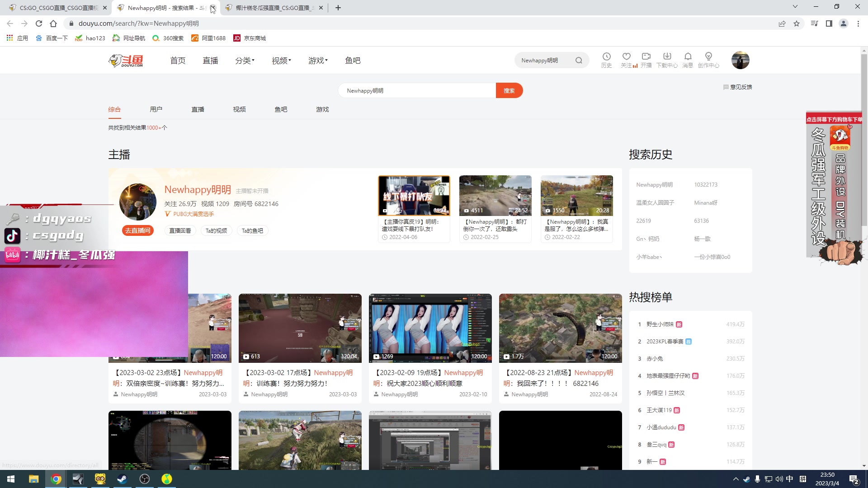Open Chrome side panel icon
Image resolution: width=868 pixels, height=488 pixels.
click(829, 23)
